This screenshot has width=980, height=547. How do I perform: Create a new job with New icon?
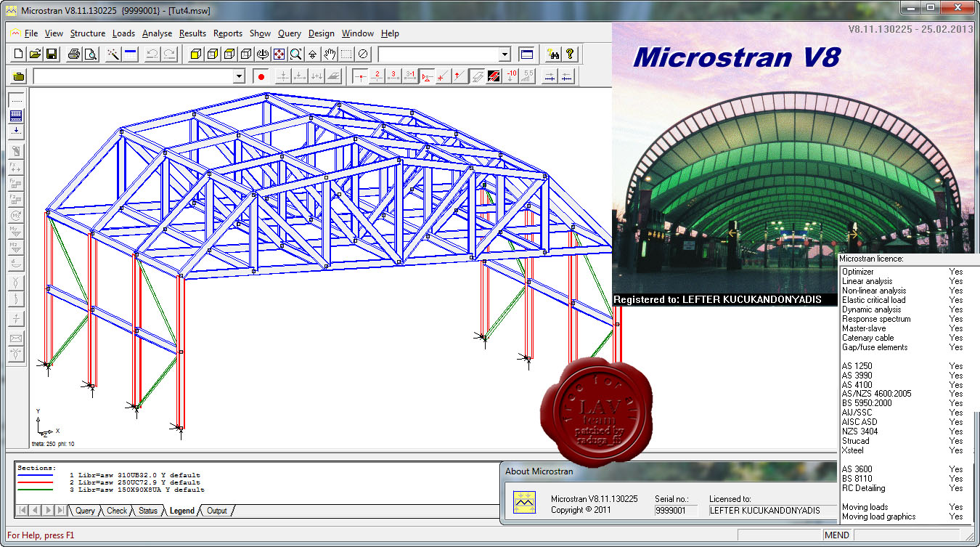[x=19, y=54]
